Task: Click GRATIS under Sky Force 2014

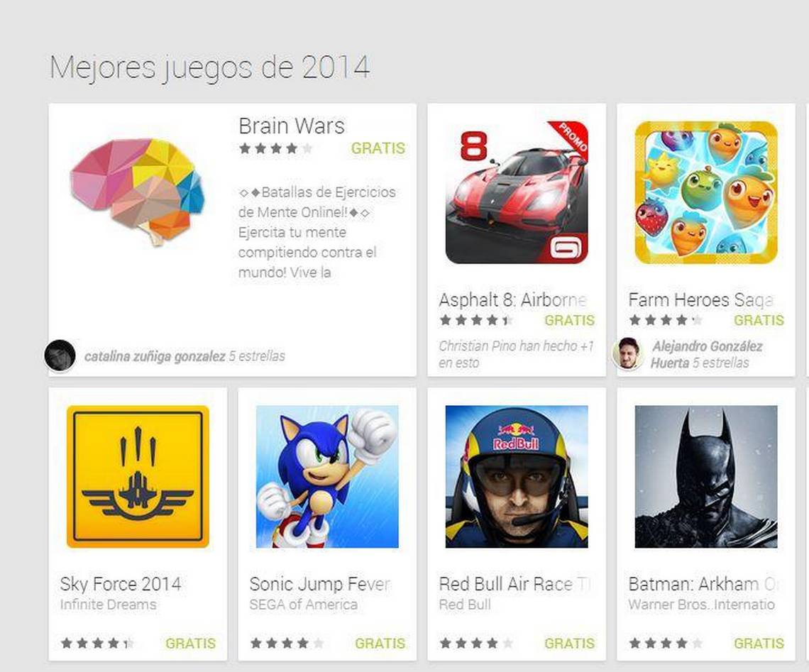Action: [190, 643]
